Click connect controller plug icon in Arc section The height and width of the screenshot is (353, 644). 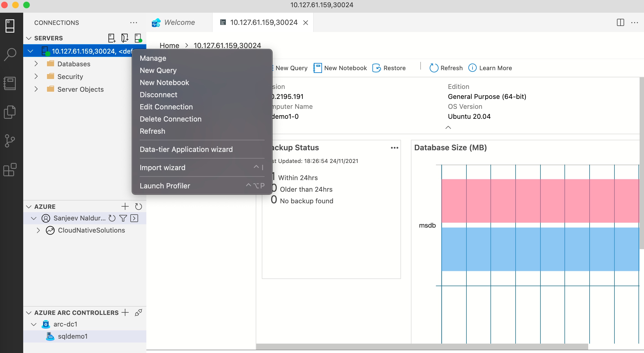click(x=138, y=312)
